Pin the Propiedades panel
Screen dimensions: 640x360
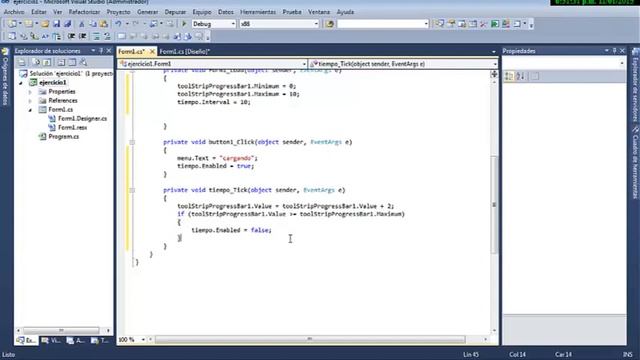tap(614, 51)
